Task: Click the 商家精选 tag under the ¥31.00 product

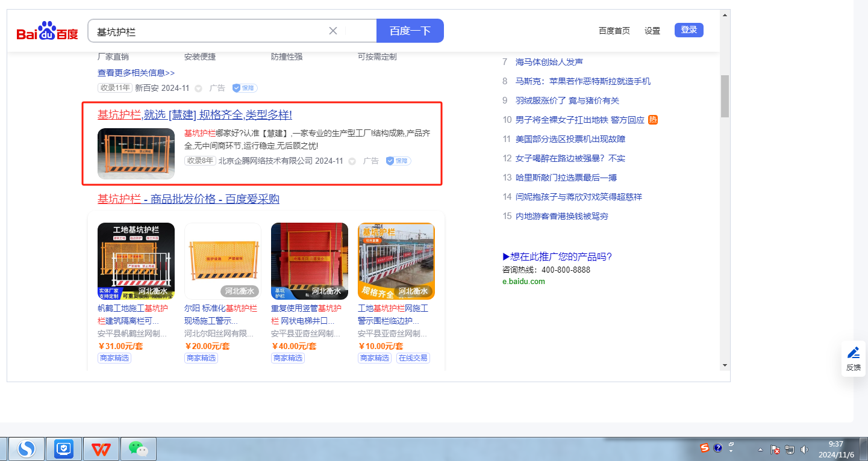Action: (114, 358)
